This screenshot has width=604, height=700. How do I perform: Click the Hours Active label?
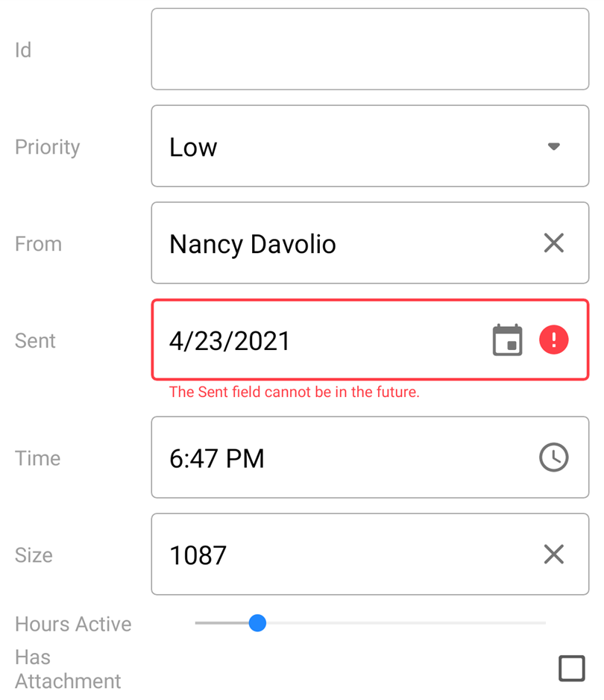[73, 624]
